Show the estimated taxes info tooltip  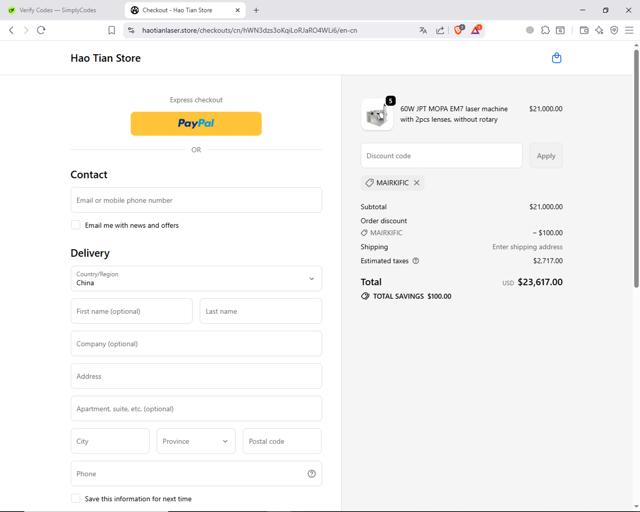click(x=416, y=261)
